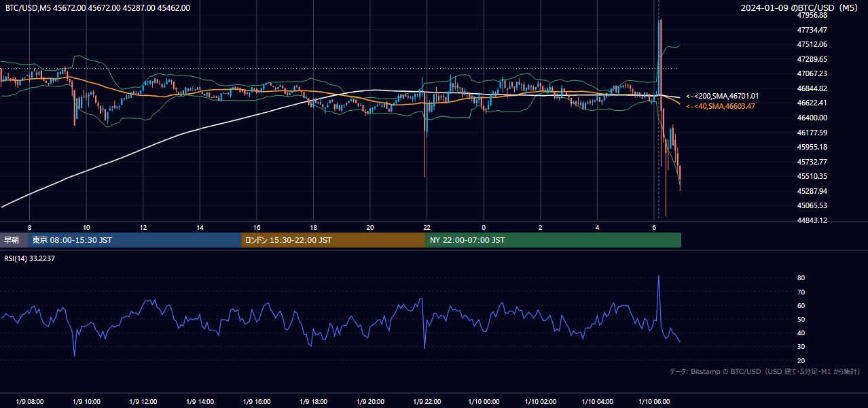
Task: Click the ロンドン 15:30-22:00 JST session bar
Action: 333,240
